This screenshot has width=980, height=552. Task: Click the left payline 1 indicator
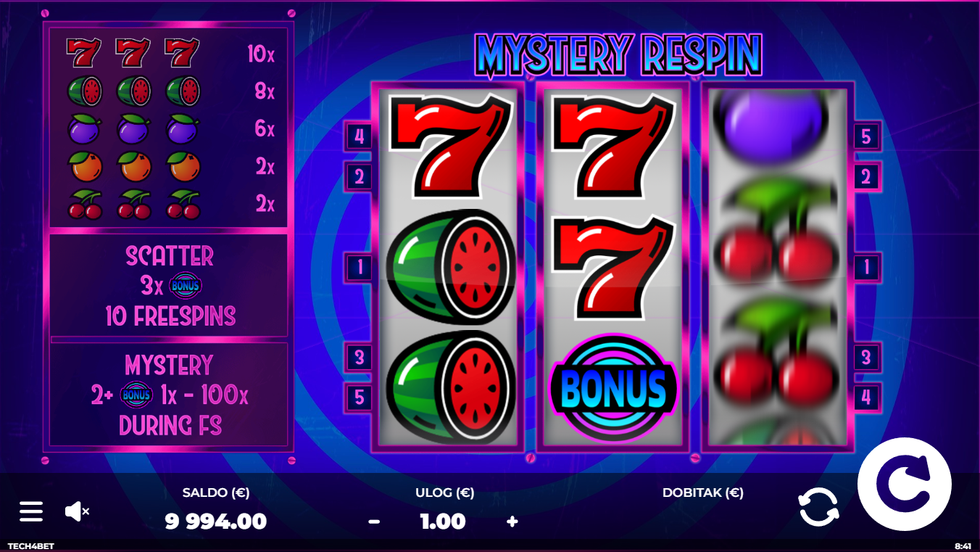(360, 267)
